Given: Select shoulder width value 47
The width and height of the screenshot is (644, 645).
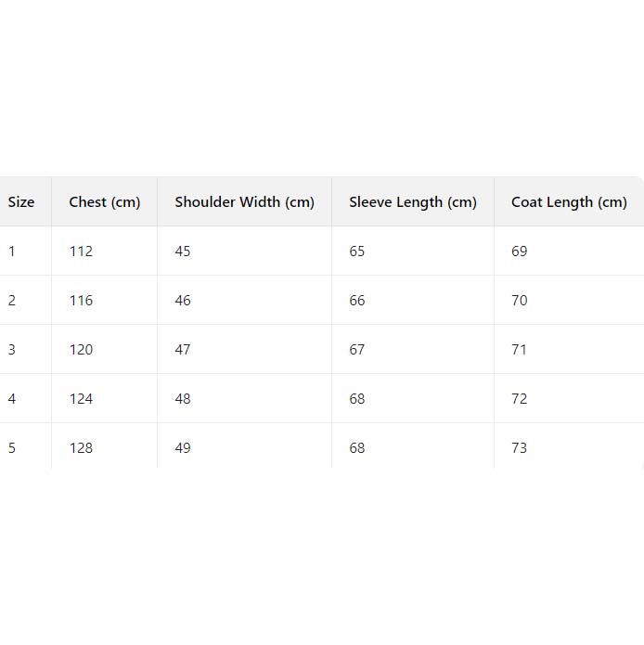Looking at the screenshot, I should (x=183, y=350).
